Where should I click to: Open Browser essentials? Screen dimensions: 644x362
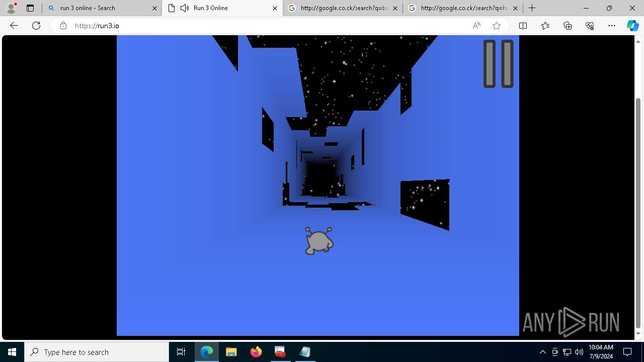point(590,26)
